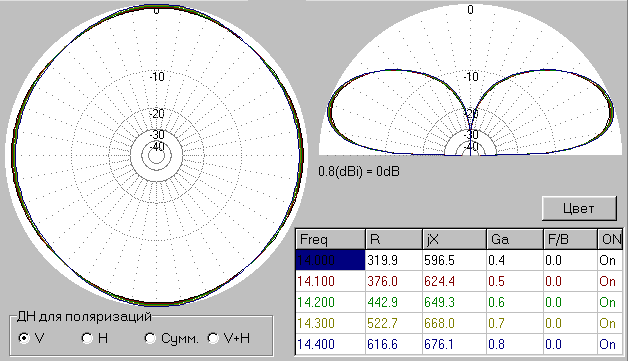The width and height of the screenshot is (628, 361).
Task: Toggle the On cell for 14.400
Action: click(610, 344)
